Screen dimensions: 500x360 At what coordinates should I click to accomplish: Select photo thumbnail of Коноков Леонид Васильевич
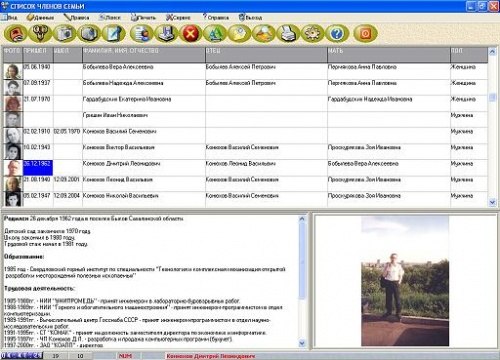click(13, 184)
